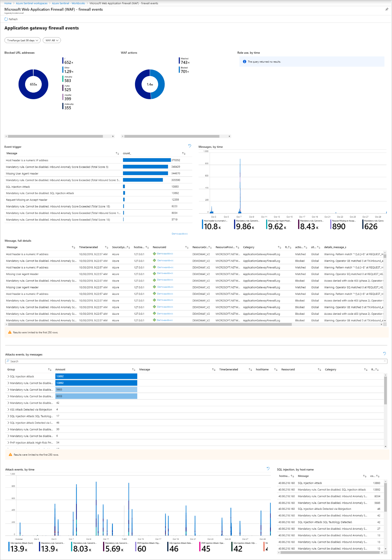This screenshot has width=392, height=560.
Task: Open Azure Sentinel - Workbooks breadcrumb
Action: pyautogui.click(x=68, y=3)
